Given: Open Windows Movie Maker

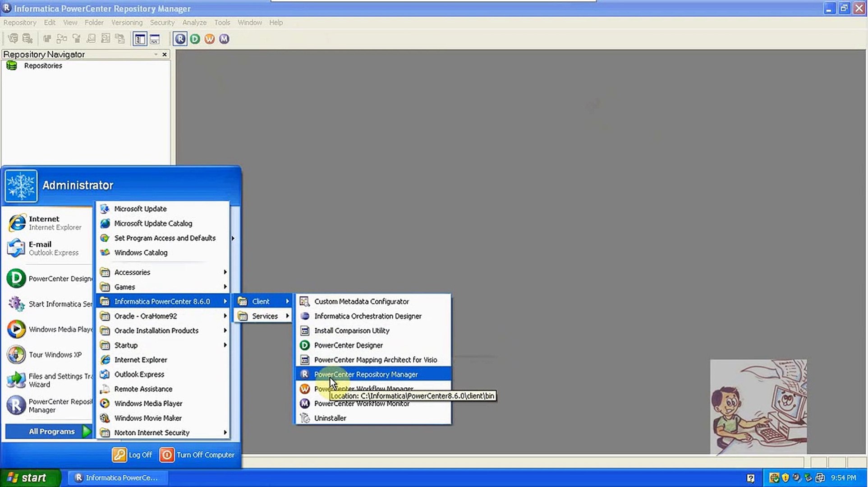Looking at the screenshot, I should [x=163, y=418].
